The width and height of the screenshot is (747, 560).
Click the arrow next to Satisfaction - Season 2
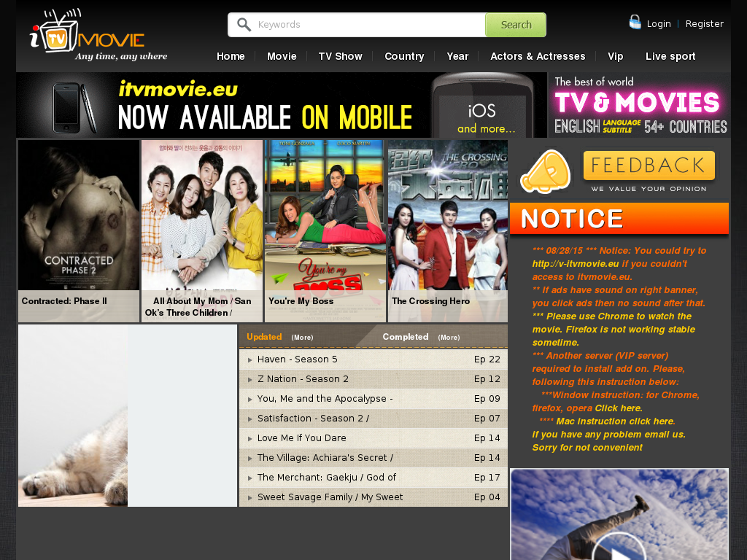coord(249,419)
